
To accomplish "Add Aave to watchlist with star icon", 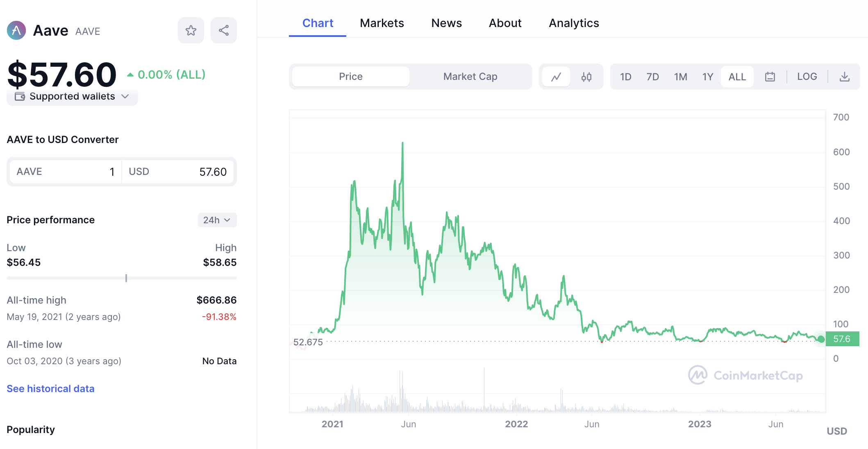I will pyautogui.click(x=191, y=30).
